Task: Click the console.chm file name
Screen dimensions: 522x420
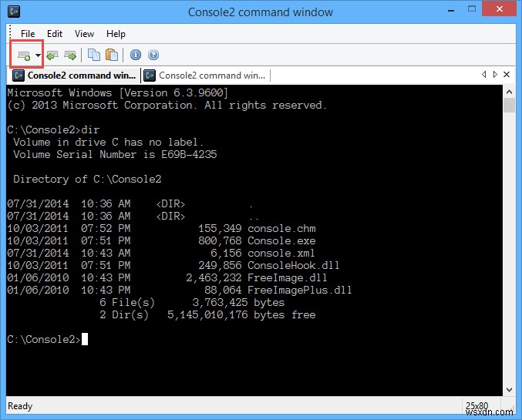Action: [x=281, y=229]
